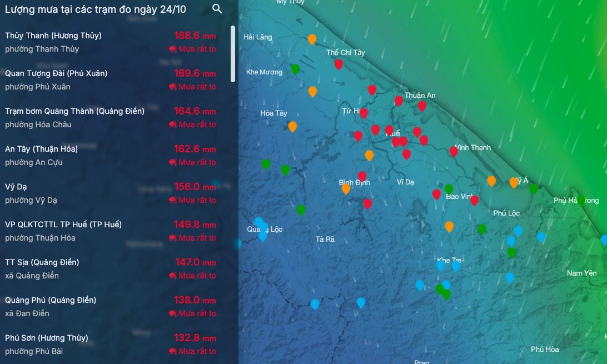Select orange marker right of Hải Lăng
The width and height of the screenshot is (607, 364).
coord(312,39)
